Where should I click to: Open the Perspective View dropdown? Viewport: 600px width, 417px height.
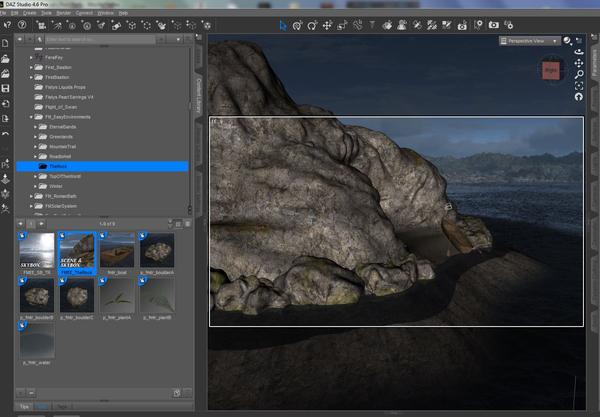(528, 41)
